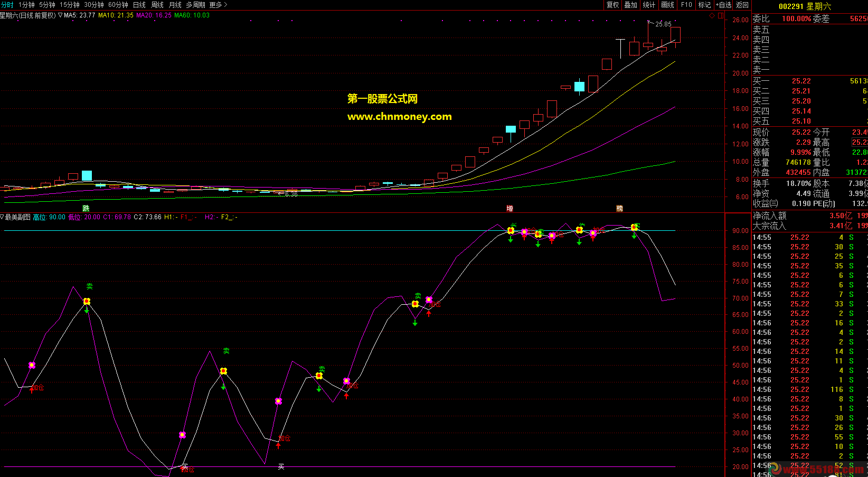Click the MA60: 10.03 label

[192, 15]
